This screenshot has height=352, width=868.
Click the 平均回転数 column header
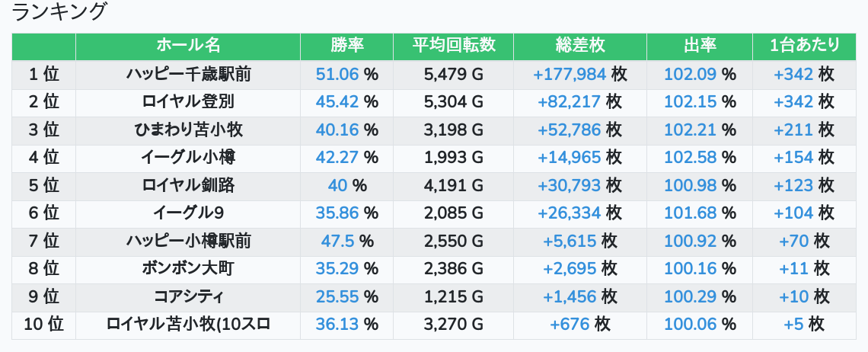point(453,46)
